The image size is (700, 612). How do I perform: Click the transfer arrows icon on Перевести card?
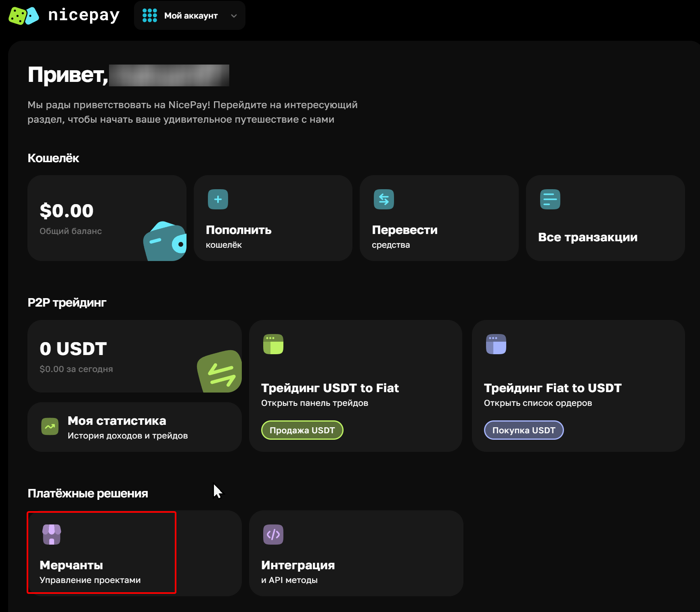click(x=384, y=199)
